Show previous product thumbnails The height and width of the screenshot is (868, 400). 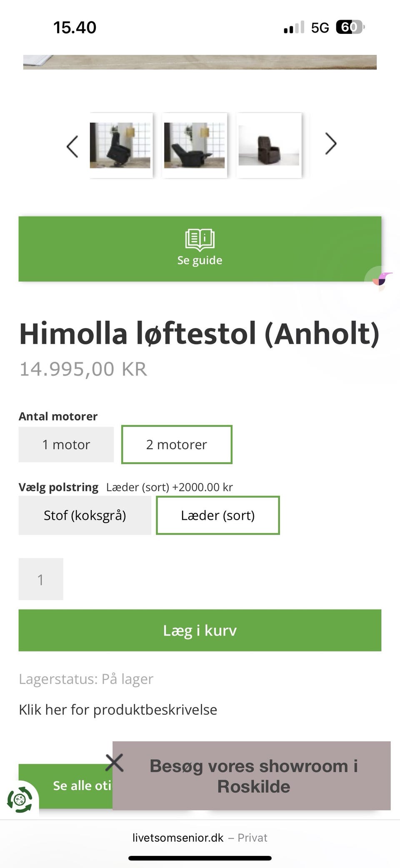(x=72, y=146)
